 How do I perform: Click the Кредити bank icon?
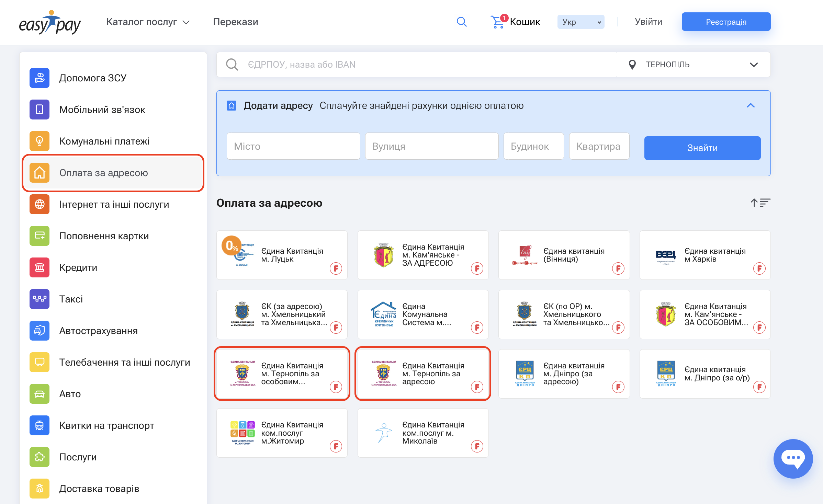[x=40, y=267]
